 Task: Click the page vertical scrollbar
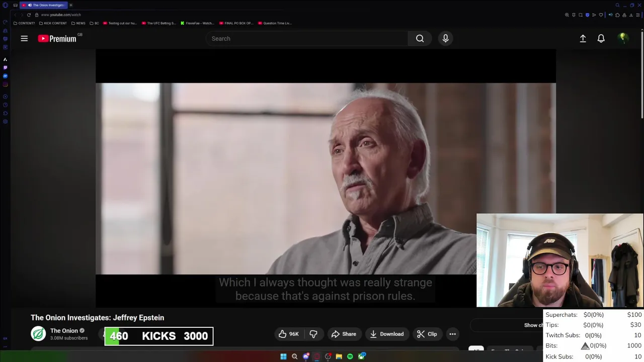pyautogui.click(x=641, y=75)
